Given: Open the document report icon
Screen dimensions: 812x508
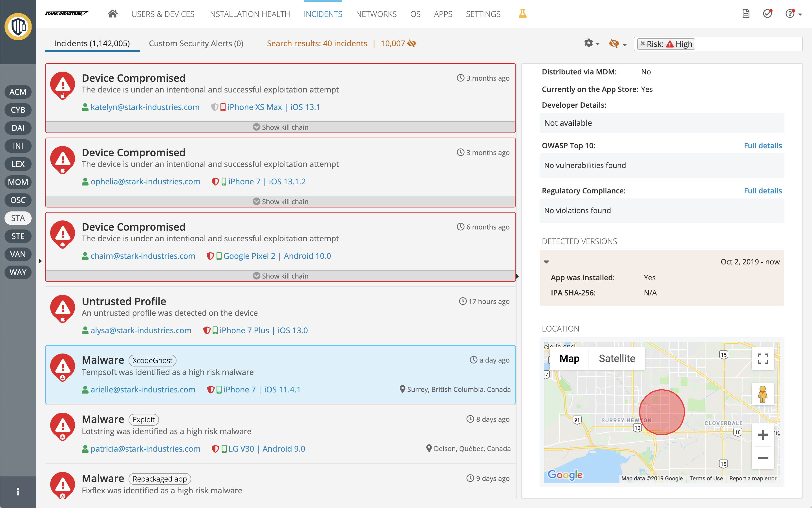Looking at the screenshot, I should (746, 14).
